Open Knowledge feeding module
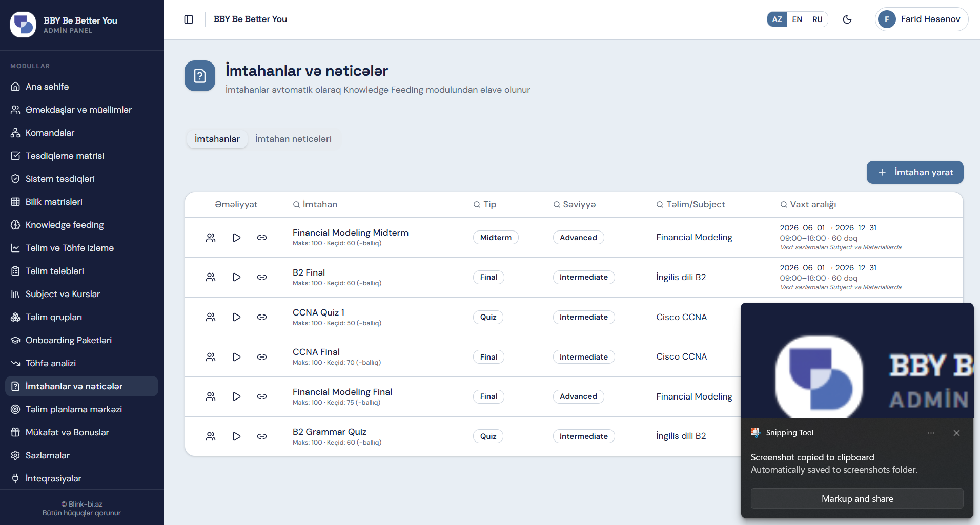 click(81, 225)
